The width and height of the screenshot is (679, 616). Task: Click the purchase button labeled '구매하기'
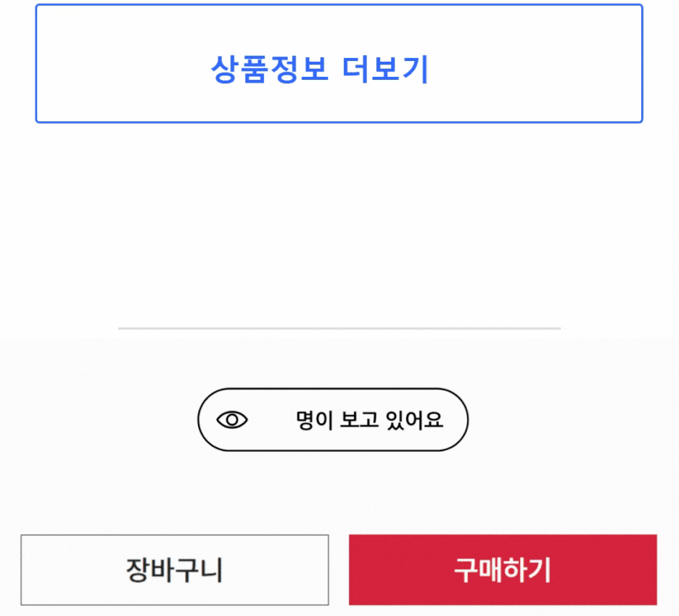coord(502,570)
